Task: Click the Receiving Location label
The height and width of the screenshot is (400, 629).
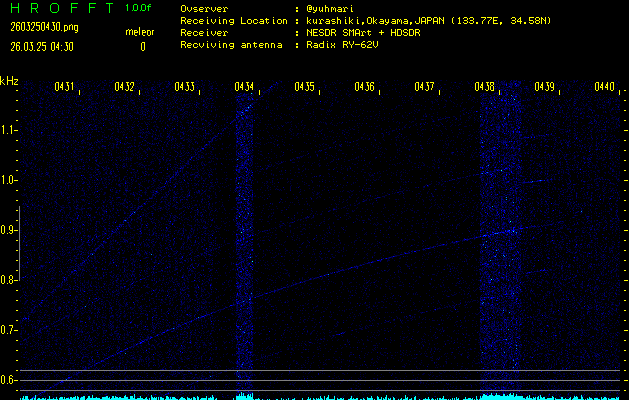Action: coord(234,21)
